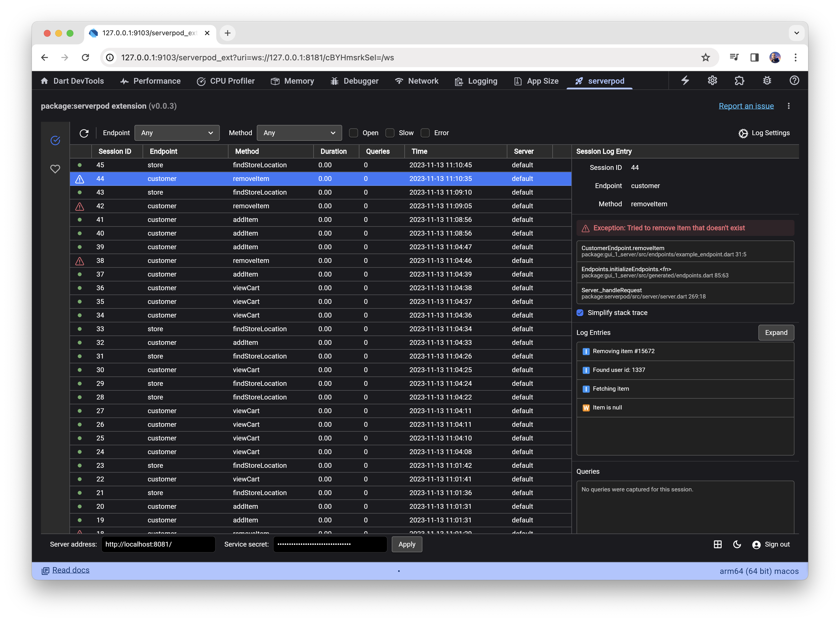Open the Endpoint filter dropdown
840x622 pixels.
(x=177, y=133)
